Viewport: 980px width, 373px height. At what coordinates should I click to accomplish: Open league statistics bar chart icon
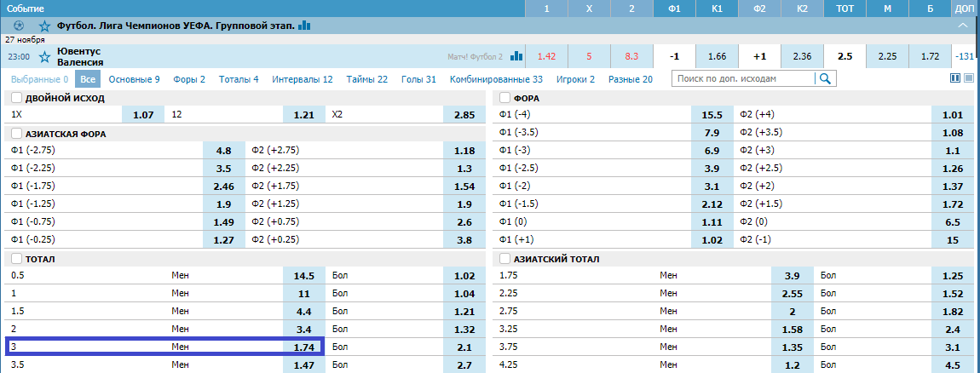tap(304, 26)
